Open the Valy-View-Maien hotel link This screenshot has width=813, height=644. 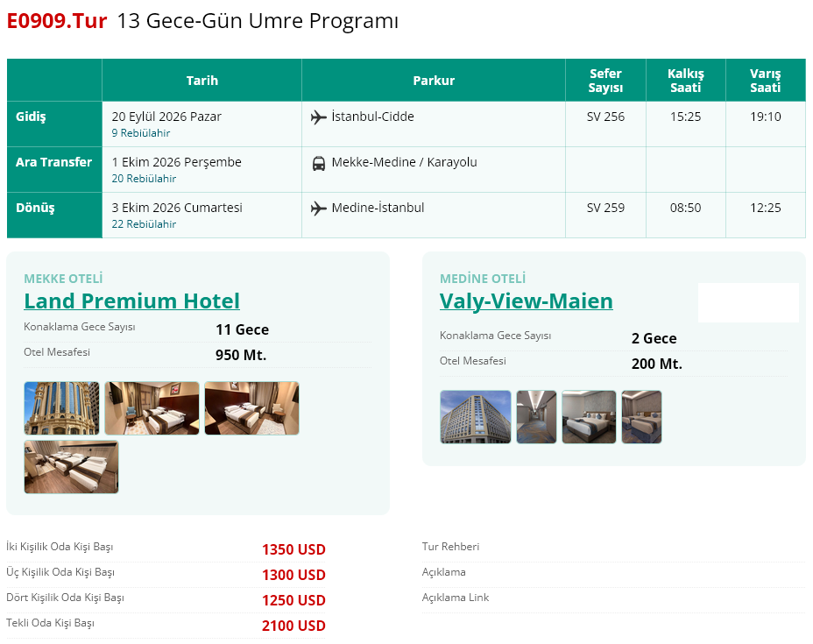[x=526, y=301]
